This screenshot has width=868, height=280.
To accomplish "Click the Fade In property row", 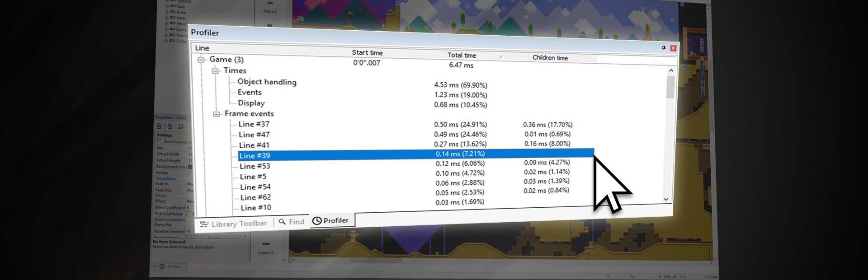I will point(174,184).
